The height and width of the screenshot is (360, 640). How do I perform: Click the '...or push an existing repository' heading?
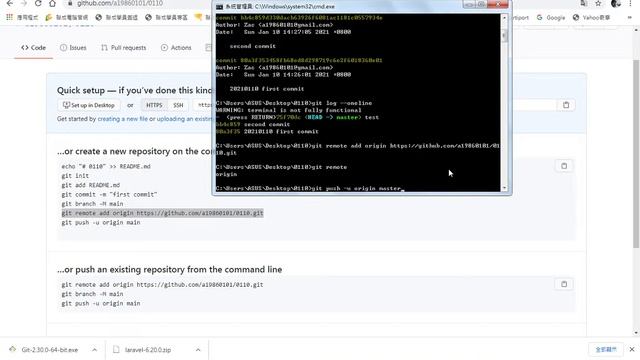coord(169,269)
